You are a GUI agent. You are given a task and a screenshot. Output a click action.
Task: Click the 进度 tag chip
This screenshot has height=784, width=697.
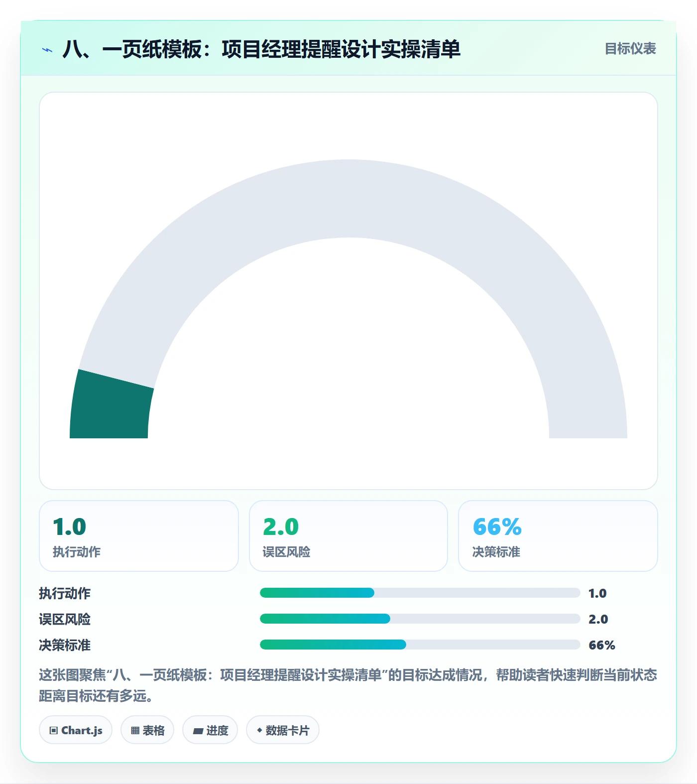click(x=210, y=730)
